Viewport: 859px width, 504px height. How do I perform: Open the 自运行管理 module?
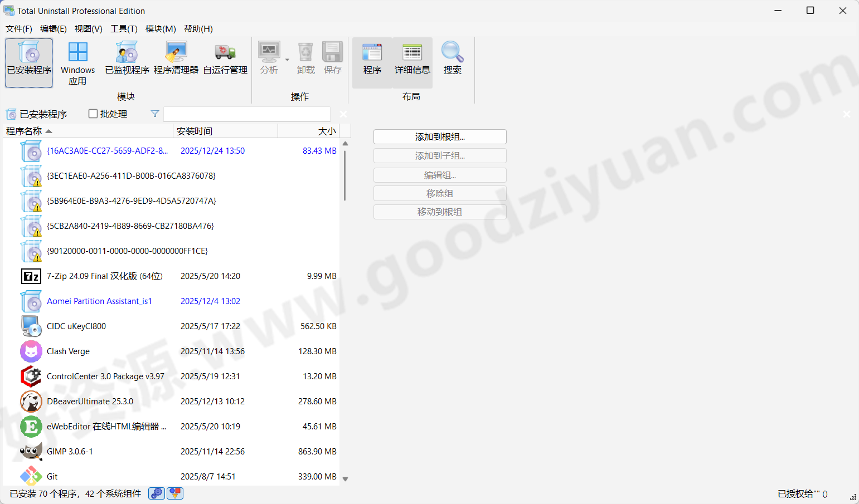[x=225, y=58]
